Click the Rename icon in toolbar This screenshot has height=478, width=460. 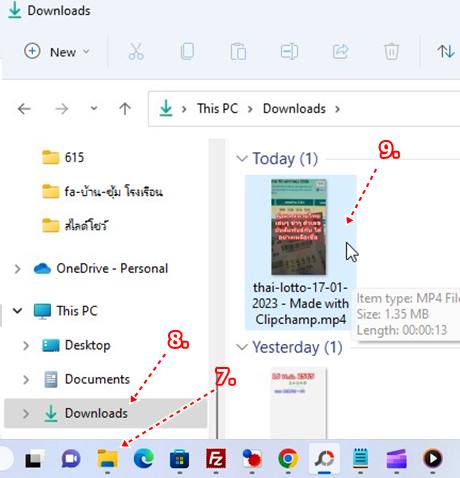[x=289, y=52]
